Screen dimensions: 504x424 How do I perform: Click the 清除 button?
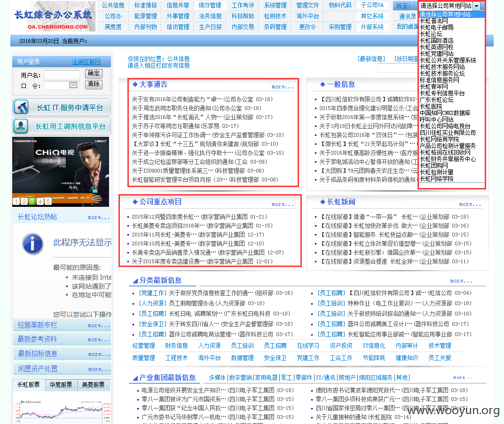click(x=94, y=84)
